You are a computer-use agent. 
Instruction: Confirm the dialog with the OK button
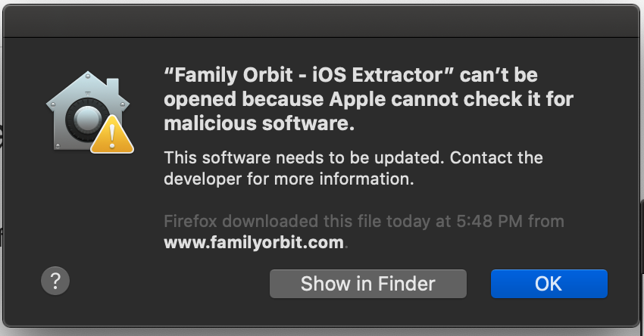549,284
